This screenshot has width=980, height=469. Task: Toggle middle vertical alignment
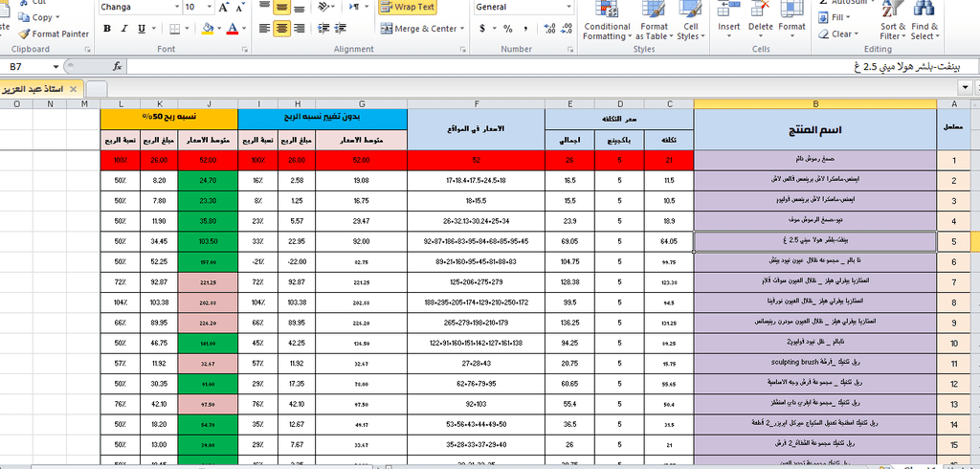coord(282,7)
